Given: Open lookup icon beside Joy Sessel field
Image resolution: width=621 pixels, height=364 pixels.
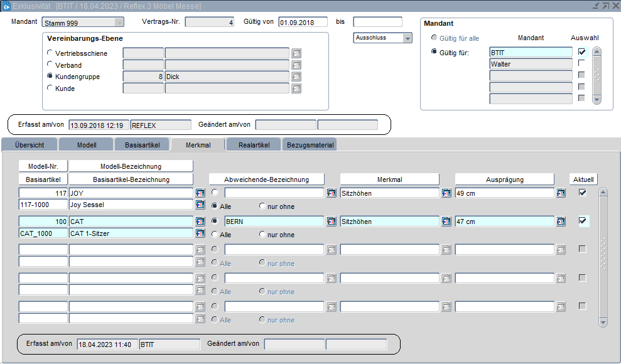Looking at the screenshot, I should pyautogui.click(x=200, y=205).
